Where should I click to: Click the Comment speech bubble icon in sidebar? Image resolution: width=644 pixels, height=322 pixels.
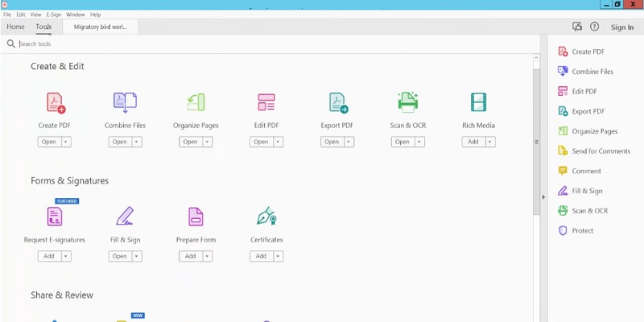coord(563,171)
